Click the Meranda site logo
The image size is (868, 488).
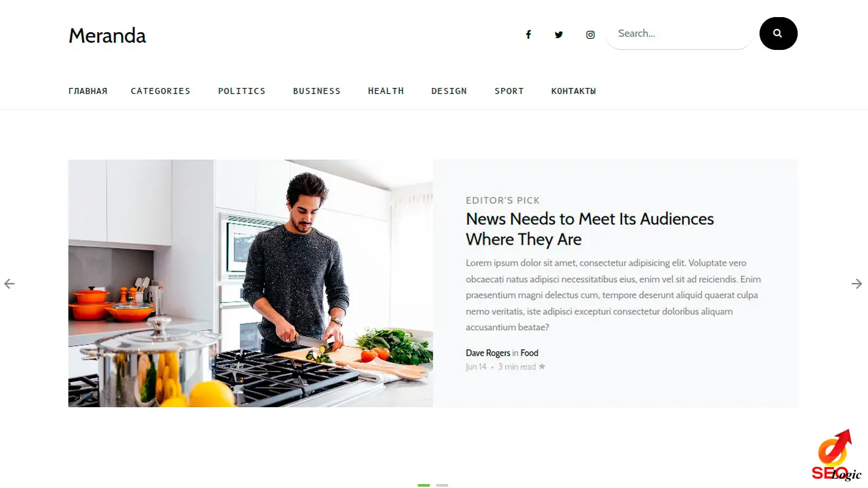tap(107, 36)
